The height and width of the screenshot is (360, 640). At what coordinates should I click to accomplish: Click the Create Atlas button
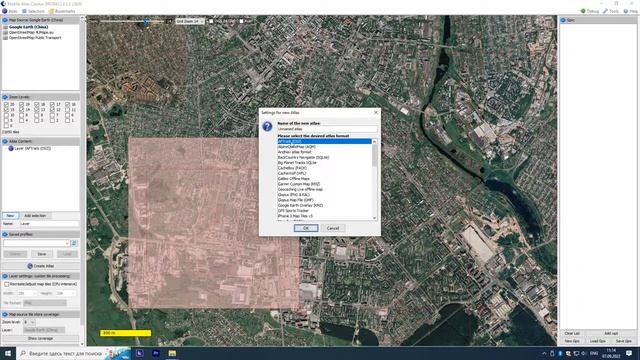tap(41, 266)
